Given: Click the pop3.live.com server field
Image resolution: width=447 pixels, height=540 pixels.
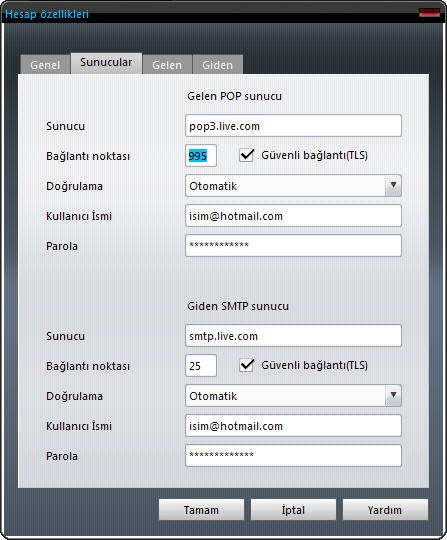Looking at the screenshot, I should click(x=293, y=126).
